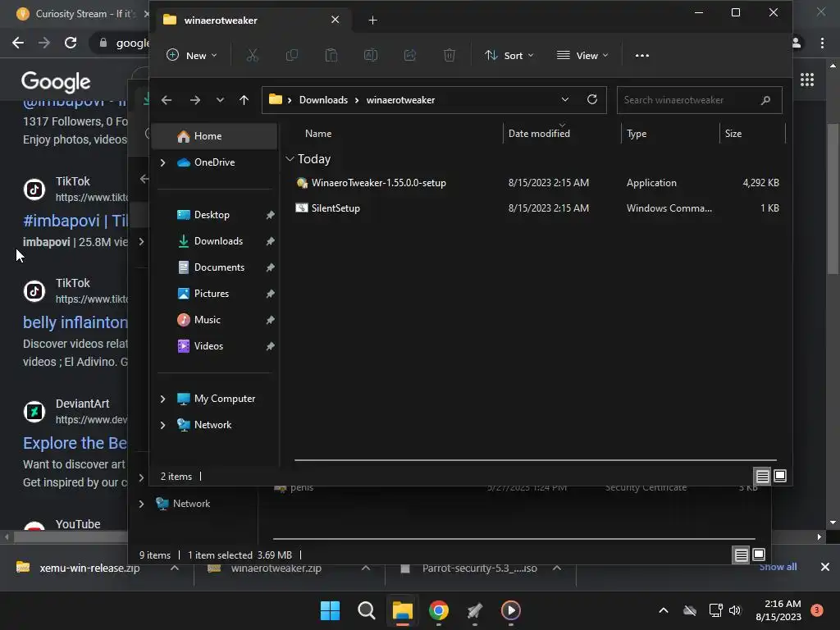Sort by Date modified column header
This screenshot has width=840, height=630.
pos(539,134)
